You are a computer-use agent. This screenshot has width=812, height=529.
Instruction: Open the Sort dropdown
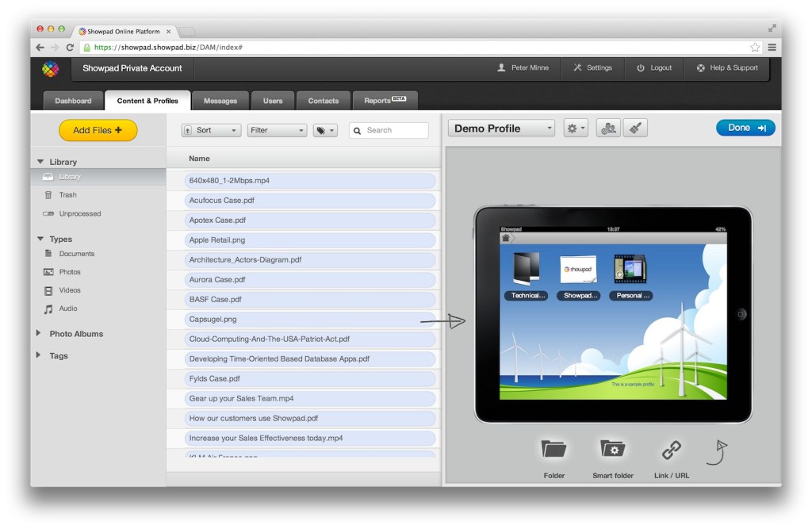pos(211,131)
